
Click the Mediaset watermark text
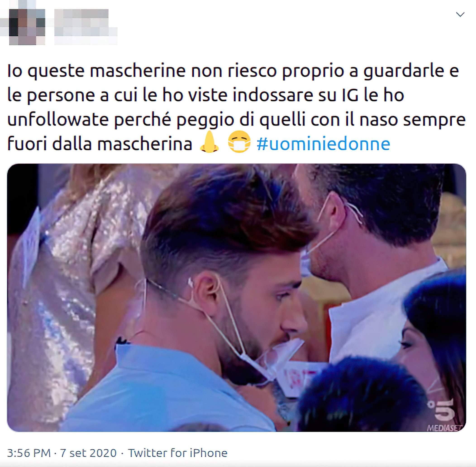(444, 428)
